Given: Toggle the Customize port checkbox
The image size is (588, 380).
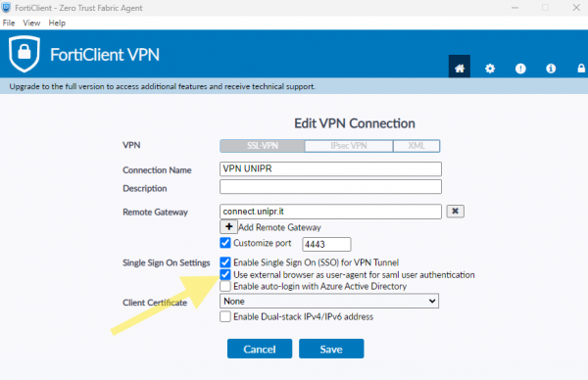Looking at the screenshot, I should 225,243.
